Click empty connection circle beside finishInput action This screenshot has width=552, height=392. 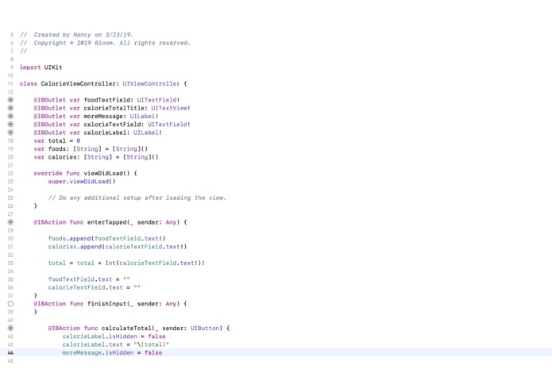pyautogui.click(x=10, y=303)
